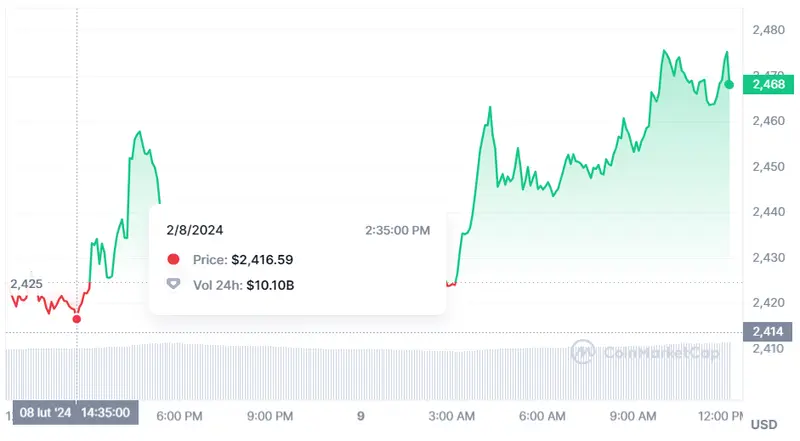Screen dimensions: 800x441
Task: Click the red crosshair marker on the price line
Action: point(77,319)
